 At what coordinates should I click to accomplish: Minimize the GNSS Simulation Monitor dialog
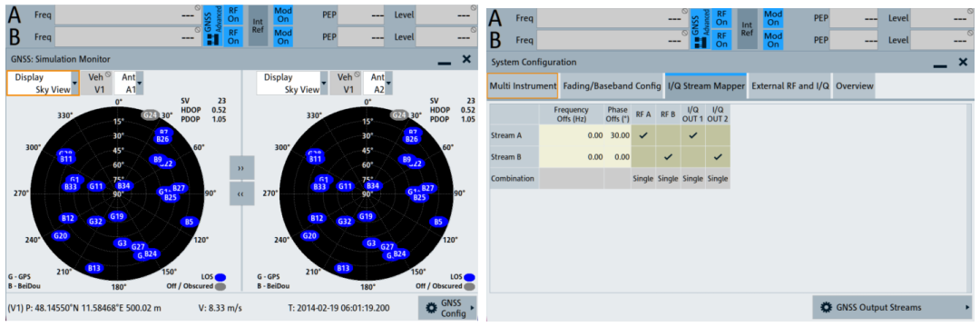445,63
